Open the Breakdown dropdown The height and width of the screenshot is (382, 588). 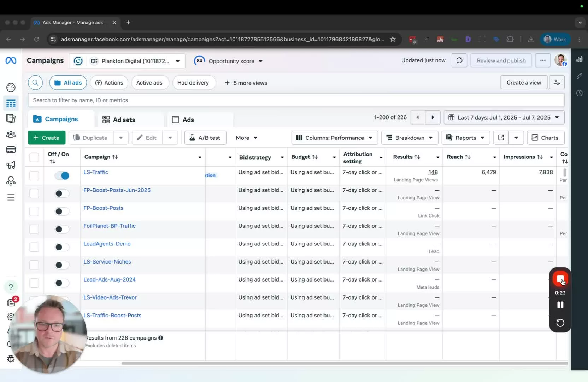410,138
